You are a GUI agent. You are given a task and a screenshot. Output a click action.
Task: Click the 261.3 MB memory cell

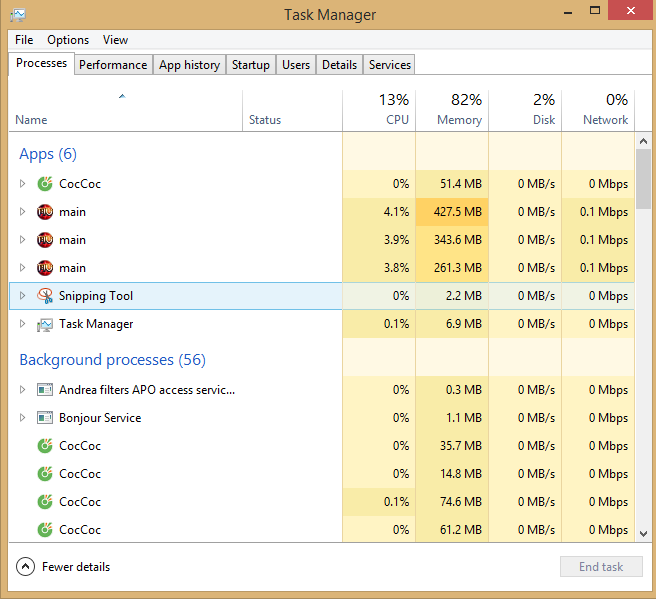[x=452, y=268]
